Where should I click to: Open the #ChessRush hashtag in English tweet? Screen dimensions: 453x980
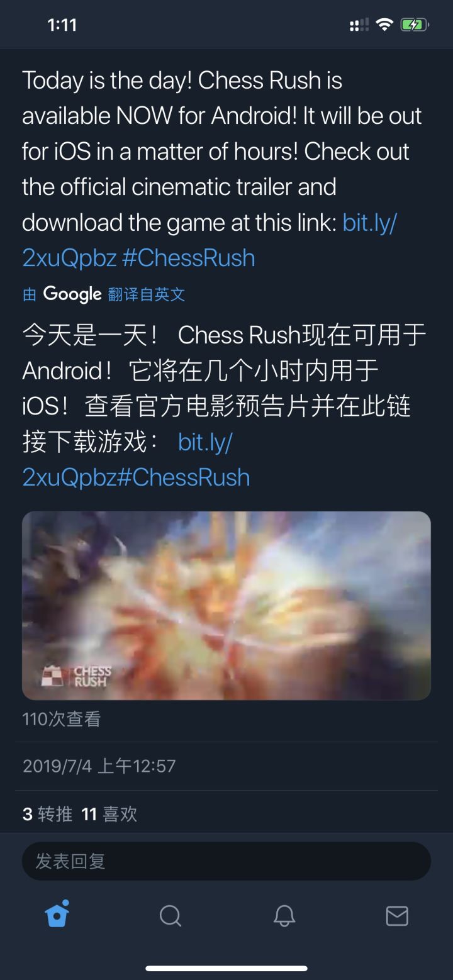click(189, 258)
